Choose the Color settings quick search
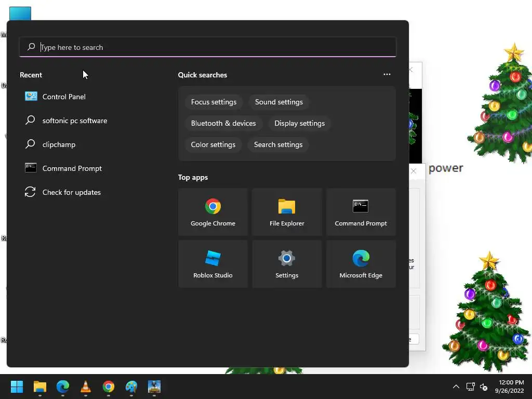This screenshot has height=399, width=532. tap(212, 145)
